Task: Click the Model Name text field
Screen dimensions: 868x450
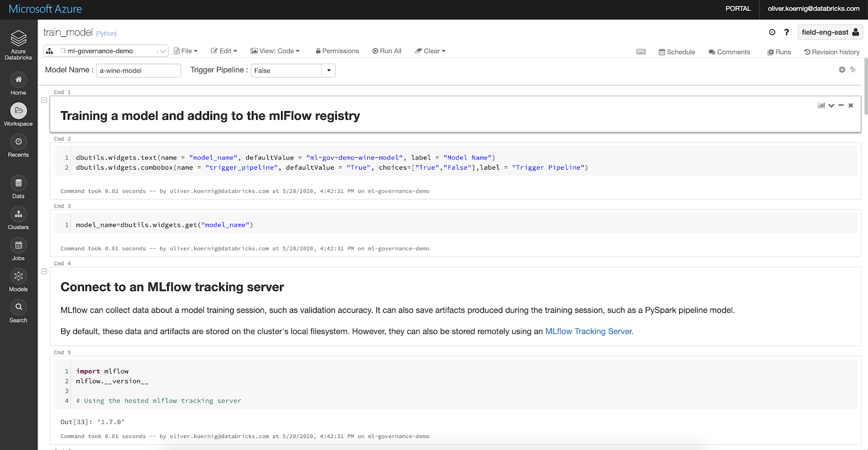Action: pyautogui.click(x=138, y=70)
